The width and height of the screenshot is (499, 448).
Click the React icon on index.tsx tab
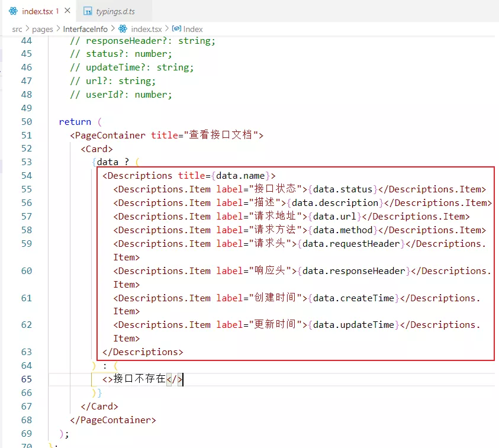point(14,11)
